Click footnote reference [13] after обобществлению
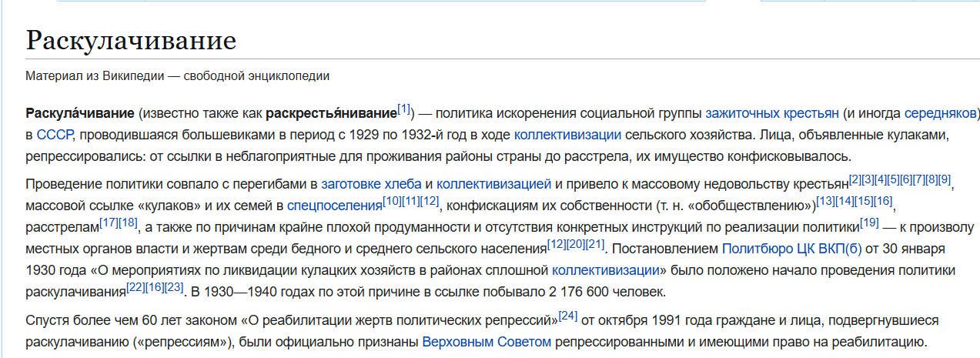 825,200
